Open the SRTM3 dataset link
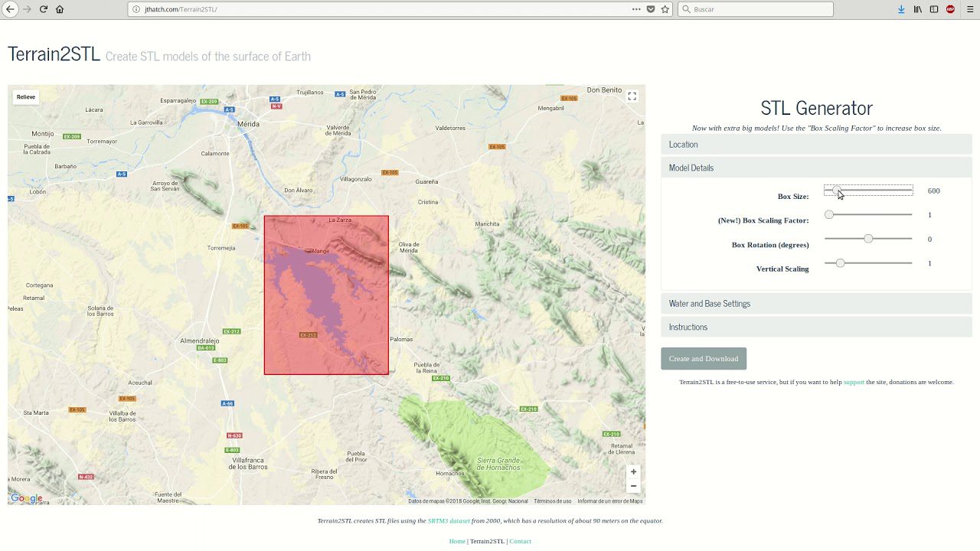Viewport: 980px width, 551px height. point(449,521)
